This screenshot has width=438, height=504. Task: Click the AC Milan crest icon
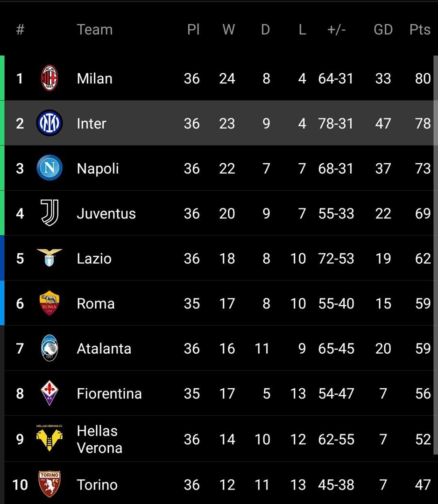click(49, 78)
